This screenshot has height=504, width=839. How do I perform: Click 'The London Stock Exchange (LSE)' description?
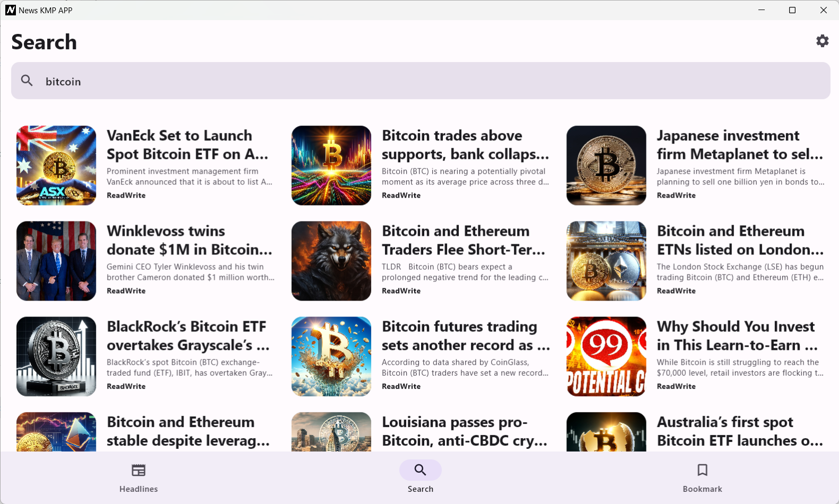pyautogui.click(x=740, y=272)
